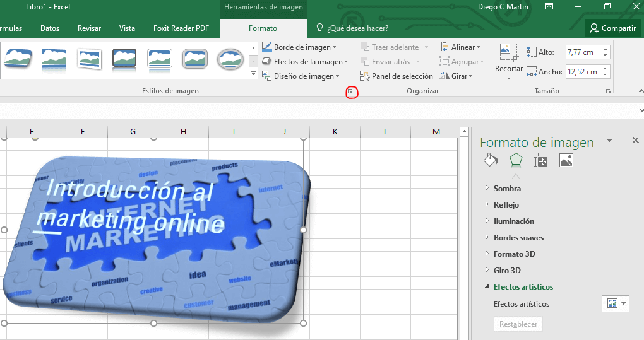
Task: Click the Recortar crop icon
Action: pos(508,53)
